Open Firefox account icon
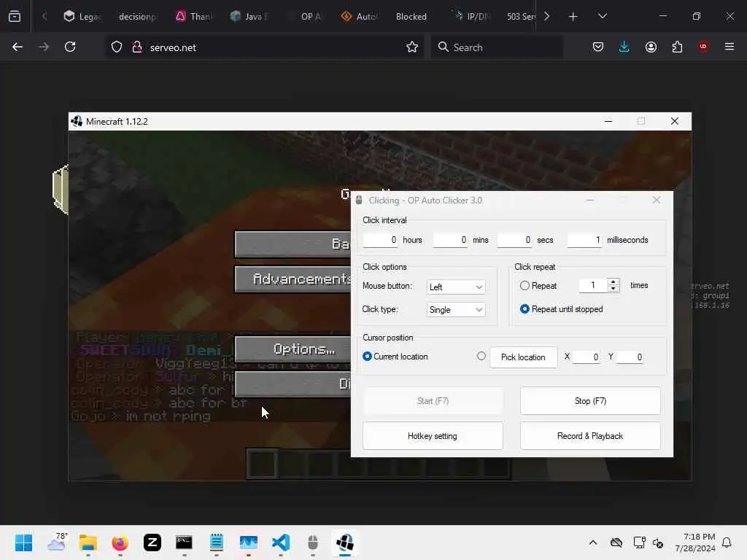This screenshot has width=747, height=560. pos(651,47)
